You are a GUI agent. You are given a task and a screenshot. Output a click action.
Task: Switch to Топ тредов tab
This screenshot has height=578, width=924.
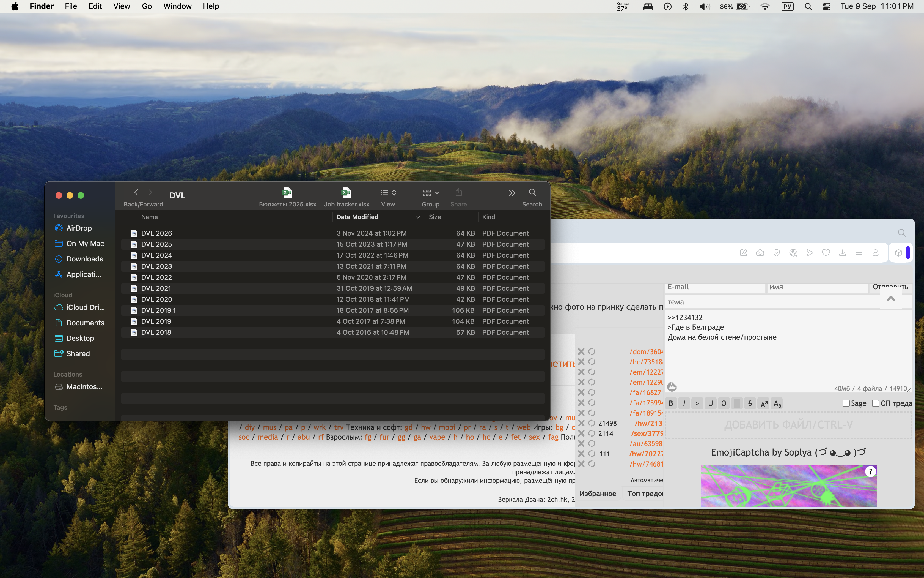(645, 494)
